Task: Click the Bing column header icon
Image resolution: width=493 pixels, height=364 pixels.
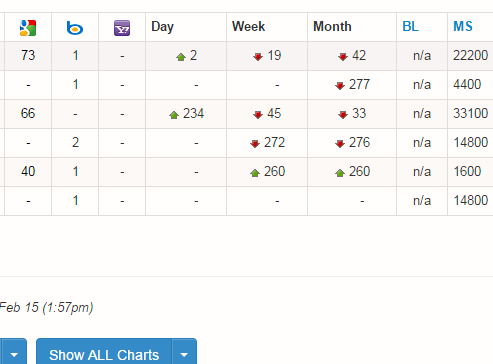Action: [75, 28]
